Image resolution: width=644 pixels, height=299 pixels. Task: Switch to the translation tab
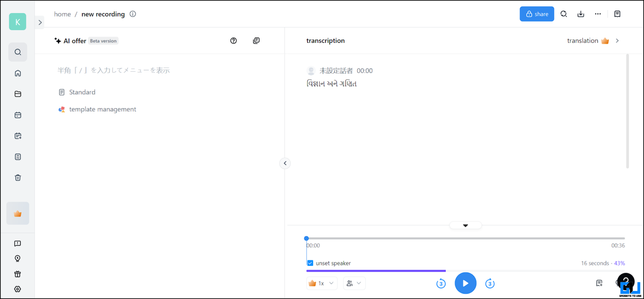tap(583, 40)
